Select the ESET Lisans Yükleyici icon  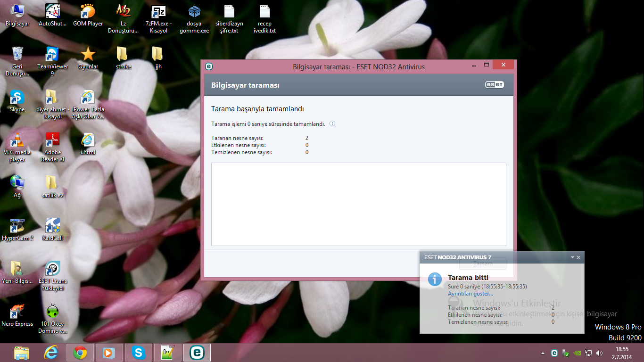click(x=52, y=276)
